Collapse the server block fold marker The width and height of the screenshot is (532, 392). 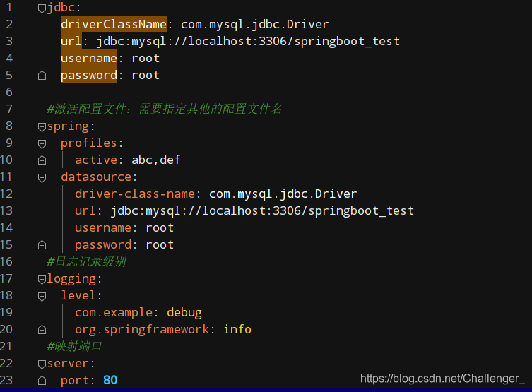[42, 364]
